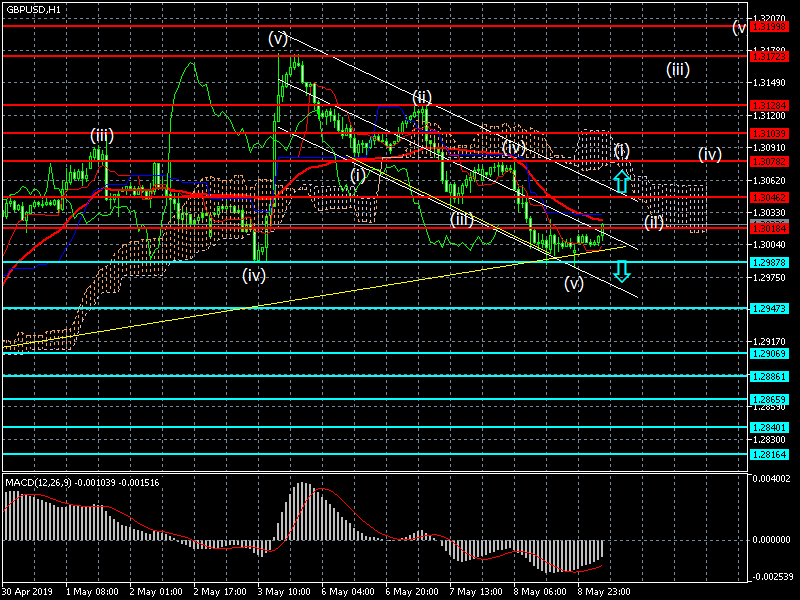Select the cyan down arrow chart object
Screen dimensions: 800x600
pyautogui.click(x=621, y=271)
